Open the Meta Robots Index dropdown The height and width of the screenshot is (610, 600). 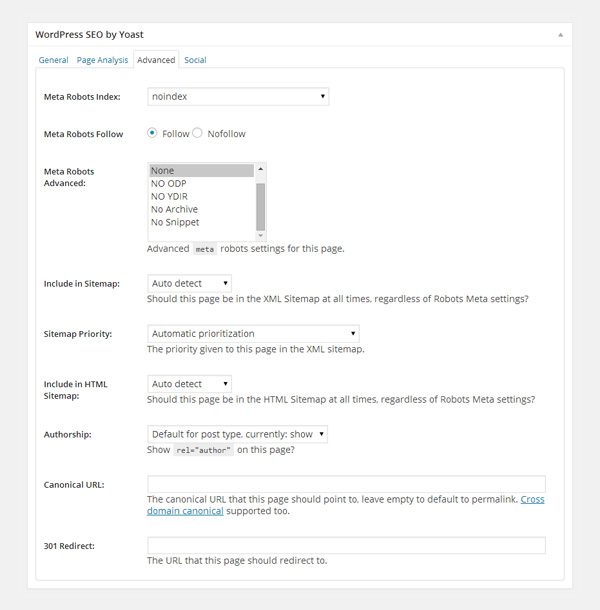click(238, 96)
